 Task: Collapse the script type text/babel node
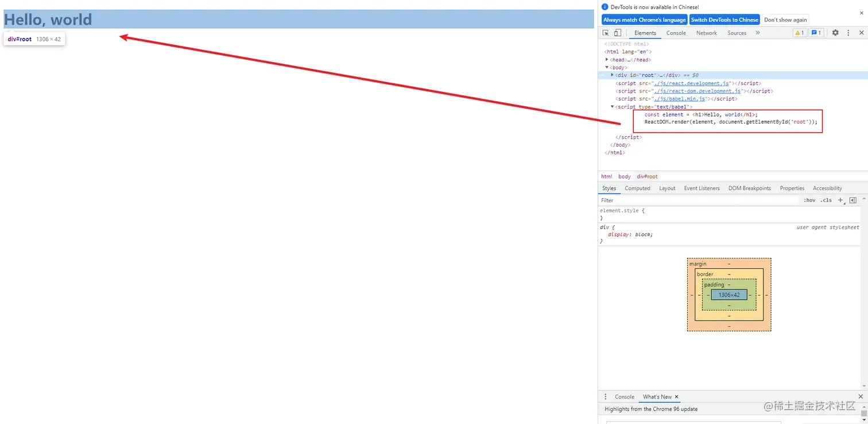613,106
